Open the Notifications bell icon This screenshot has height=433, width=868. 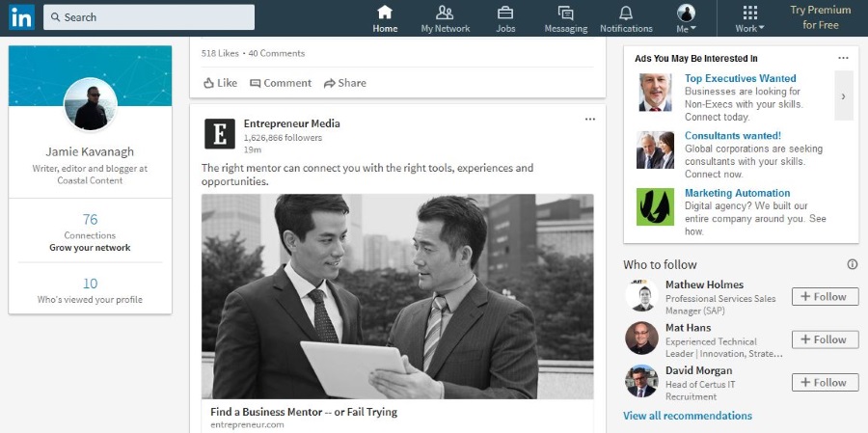click(626, 14)
